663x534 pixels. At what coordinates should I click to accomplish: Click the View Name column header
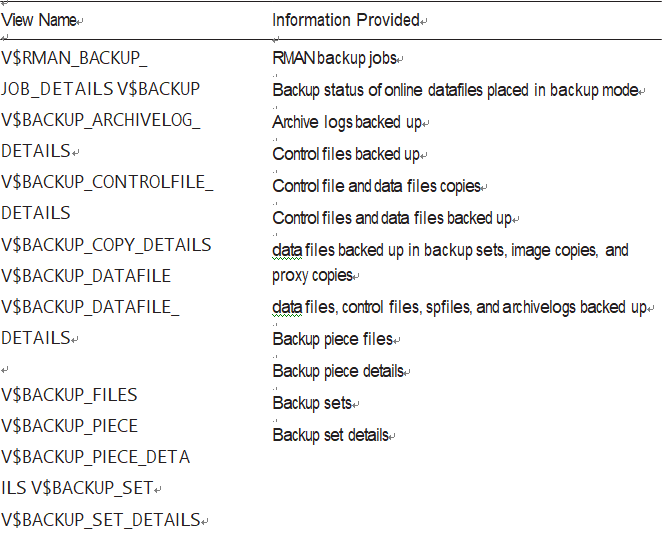[38, 20]
